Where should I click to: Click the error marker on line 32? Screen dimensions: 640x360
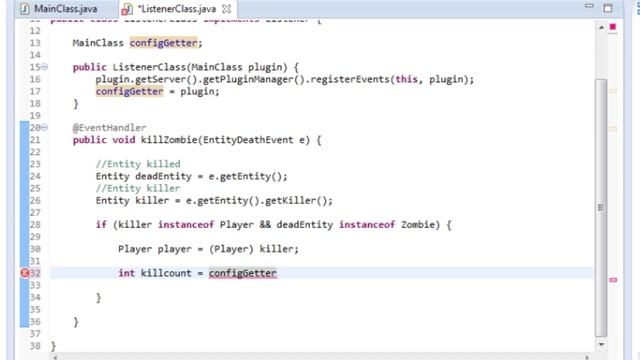click(24, 273)
